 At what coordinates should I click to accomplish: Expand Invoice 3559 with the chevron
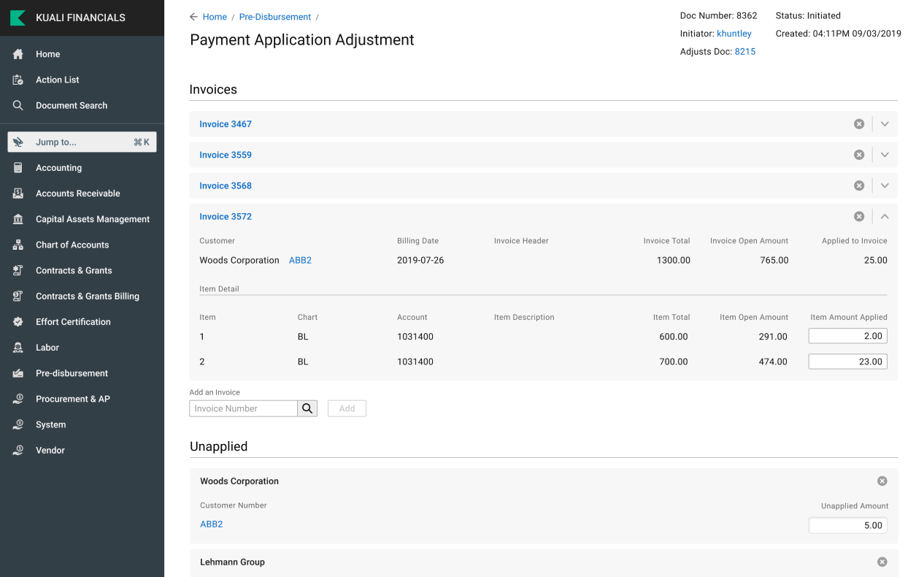click(x=885, y=155)
